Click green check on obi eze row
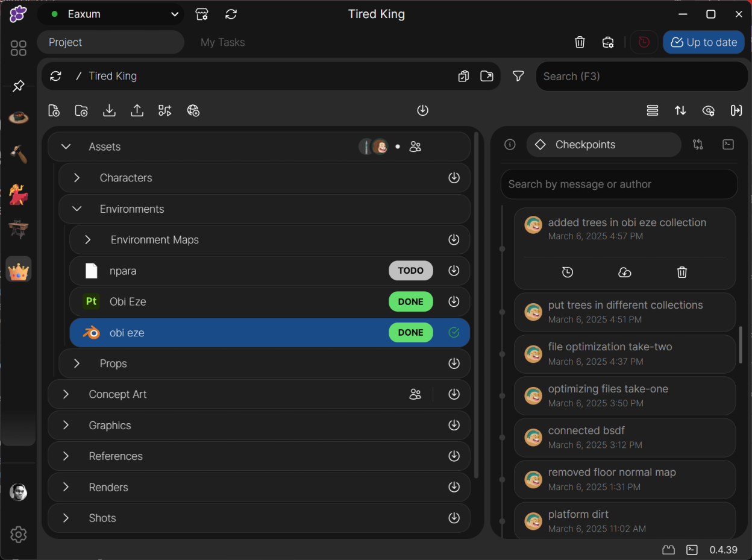Image resolution: width=752 pixels, height=560 pixels. point(454,332)
